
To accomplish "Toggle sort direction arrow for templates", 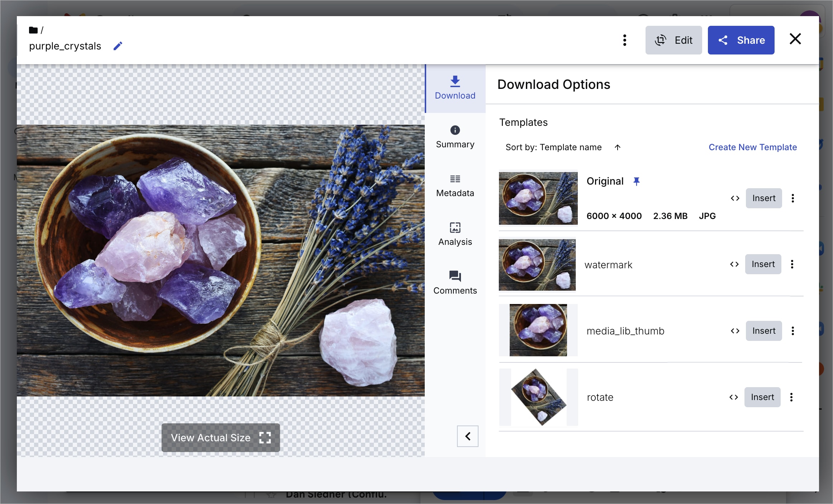I will pos(617,147).
